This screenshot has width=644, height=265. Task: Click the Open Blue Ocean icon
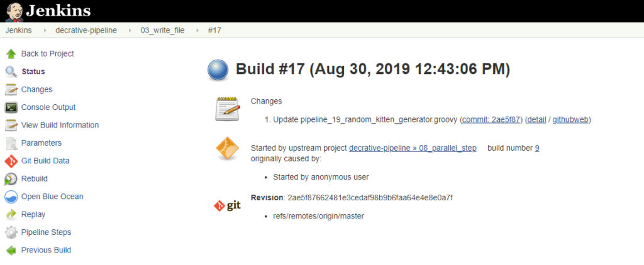point(11,197)
